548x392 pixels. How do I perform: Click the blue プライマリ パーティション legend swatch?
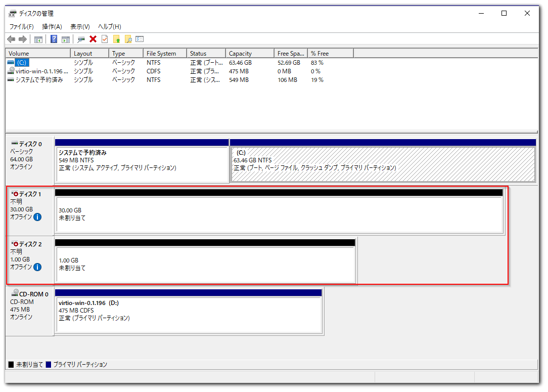tap(48, 364)
